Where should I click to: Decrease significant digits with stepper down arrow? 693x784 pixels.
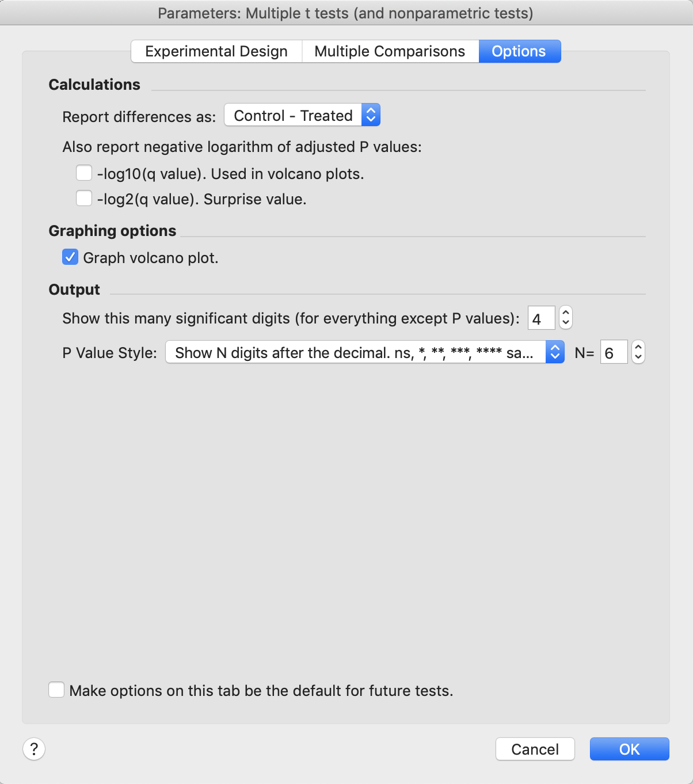pos(566,323)
